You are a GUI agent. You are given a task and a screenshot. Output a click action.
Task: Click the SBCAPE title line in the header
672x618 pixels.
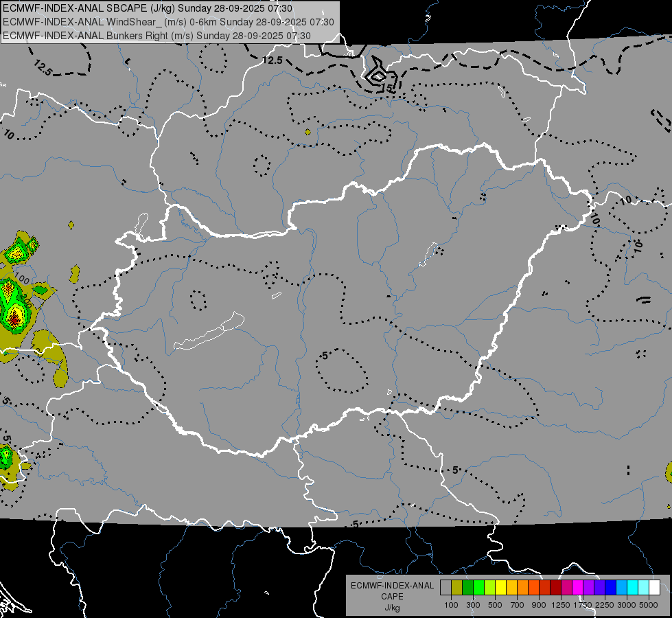[148, 8]
